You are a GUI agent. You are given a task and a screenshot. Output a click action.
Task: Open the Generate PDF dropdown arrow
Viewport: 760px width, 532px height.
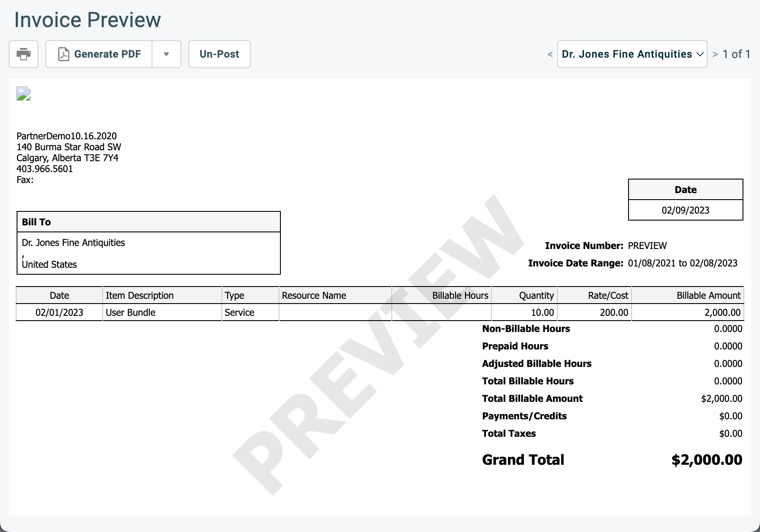[x=166, y=54]
